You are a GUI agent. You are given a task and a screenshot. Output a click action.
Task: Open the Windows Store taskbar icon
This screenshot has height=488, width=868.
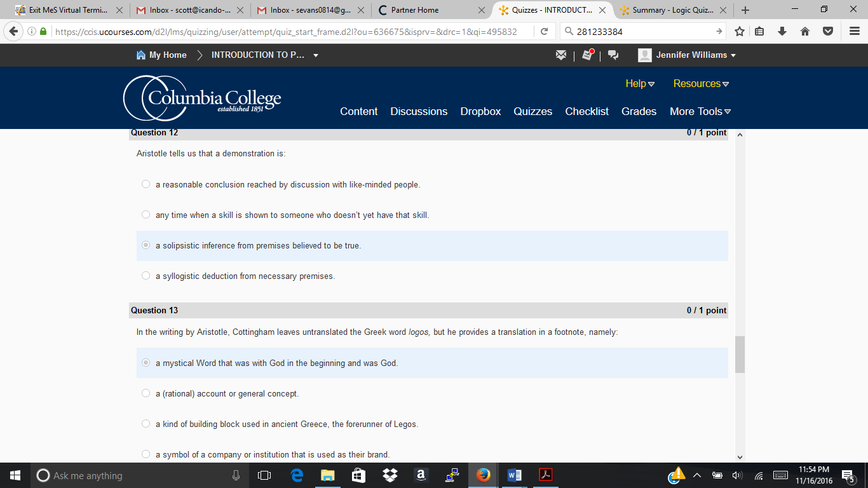tap(359, 475)
